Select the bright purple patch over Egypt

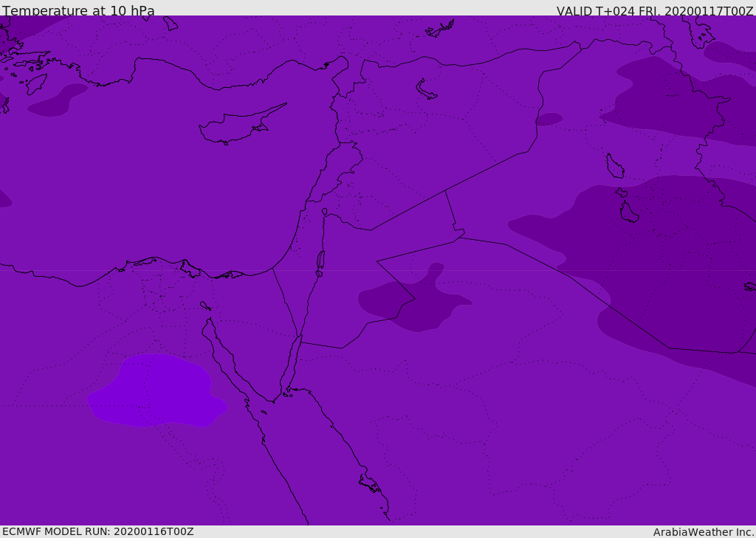(x=155, y=391)
